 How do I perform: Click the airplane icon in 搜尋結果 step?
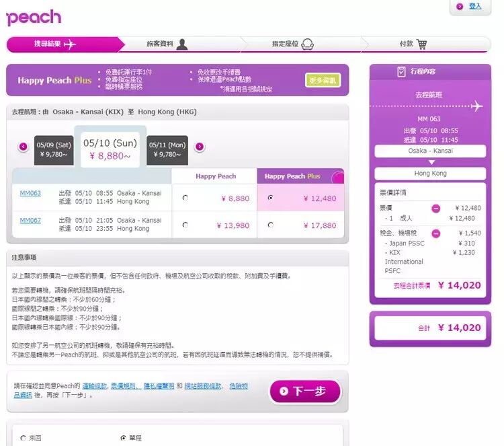(x=70, y=44)
